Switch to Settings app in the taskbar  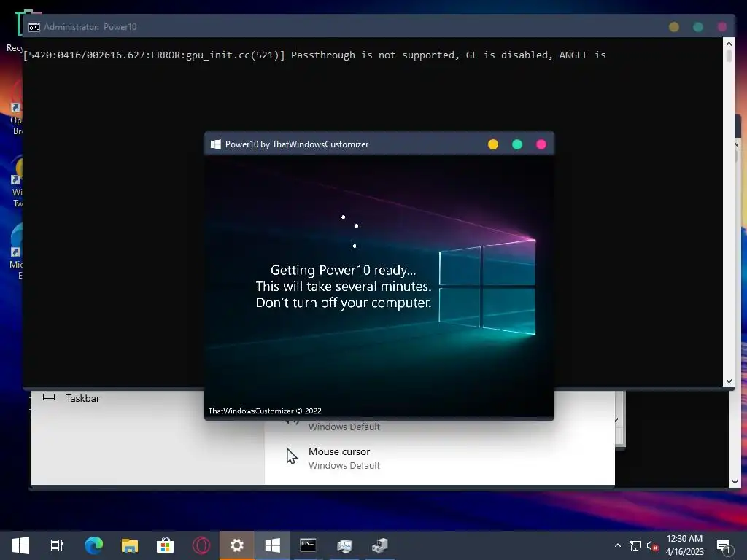click(237, 545)
